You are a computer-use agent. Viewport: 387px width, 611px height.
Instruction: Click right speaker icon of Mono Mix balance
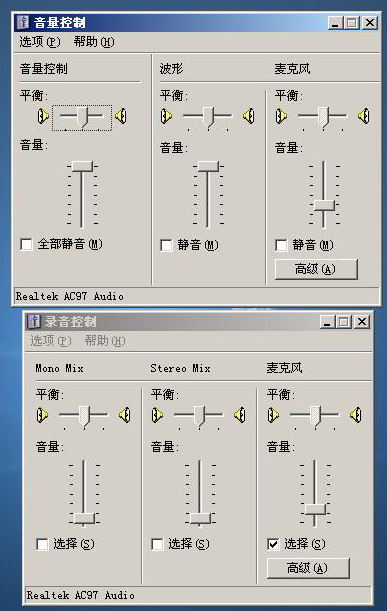(x=125, y=415)
